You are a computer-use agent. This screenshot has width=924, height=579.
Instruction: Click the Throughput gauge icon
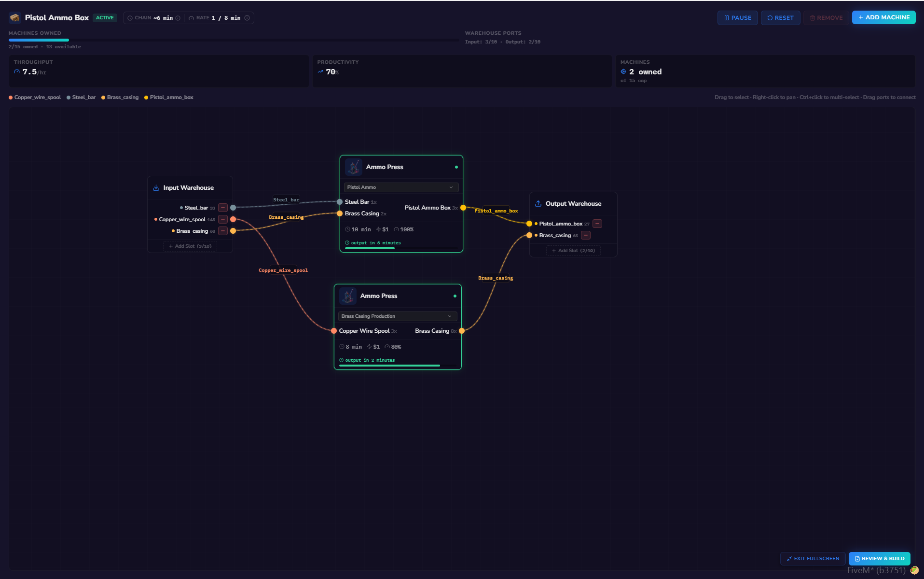coord(17,71)
